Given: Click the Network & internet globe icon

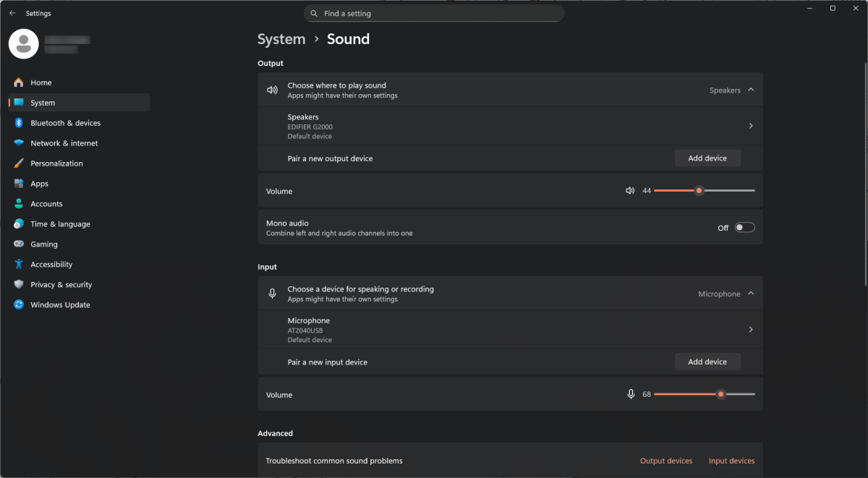Looking at the screenshot, I should (20, 142).
